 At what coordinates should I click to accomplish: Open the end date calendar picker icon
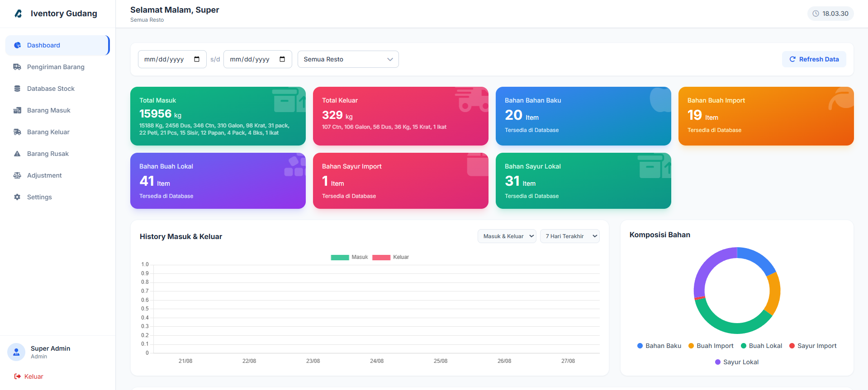282,59
